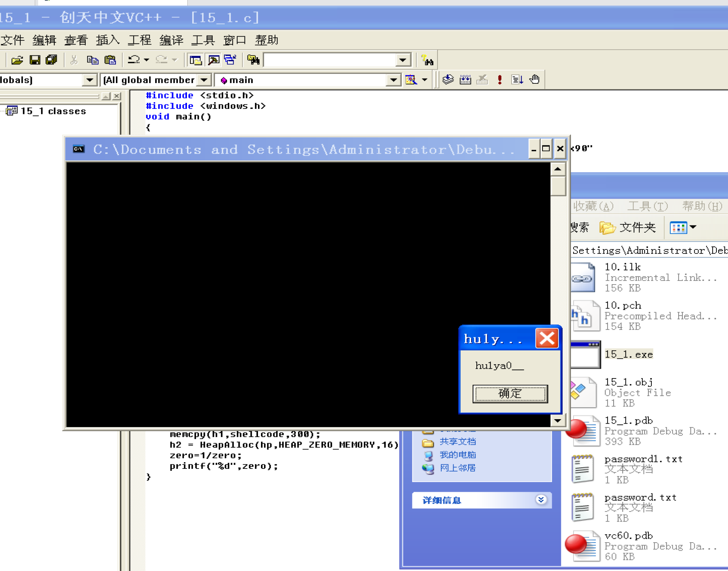
Task: Open the 编辑 menu
Action: pyautogui.click(x=44, y=40)
